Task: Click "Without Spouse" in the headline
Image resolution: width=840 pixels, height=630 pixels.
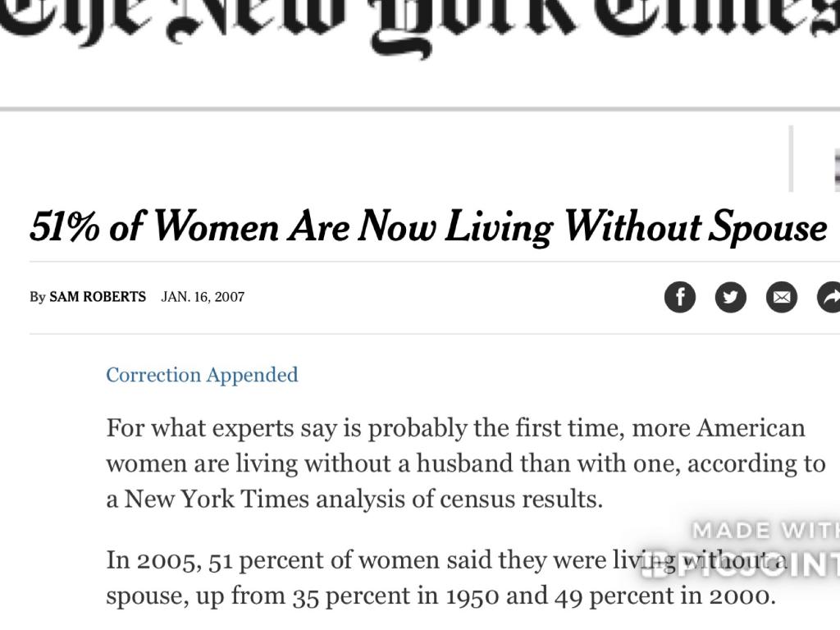Action: pos(696,227)
